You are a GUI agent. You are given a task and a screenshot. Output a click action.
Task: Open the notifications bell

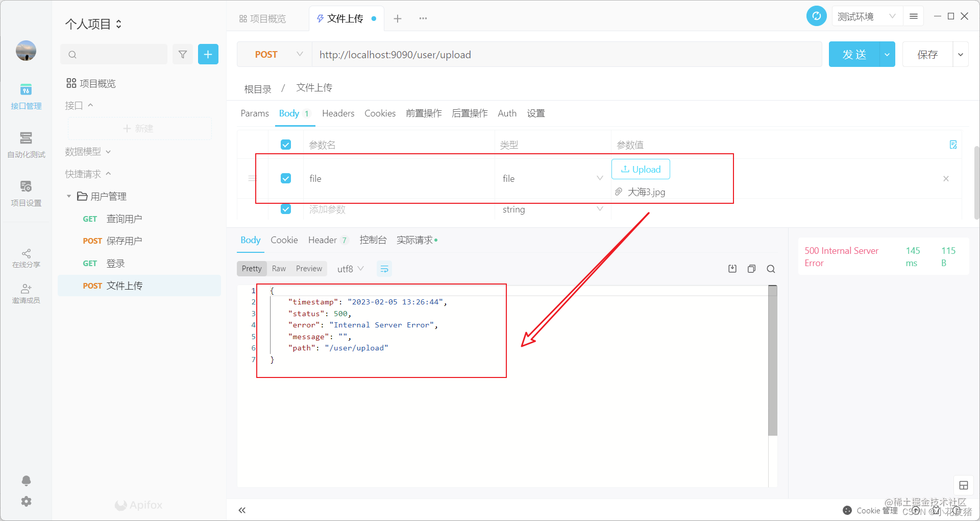coord(26,481)
